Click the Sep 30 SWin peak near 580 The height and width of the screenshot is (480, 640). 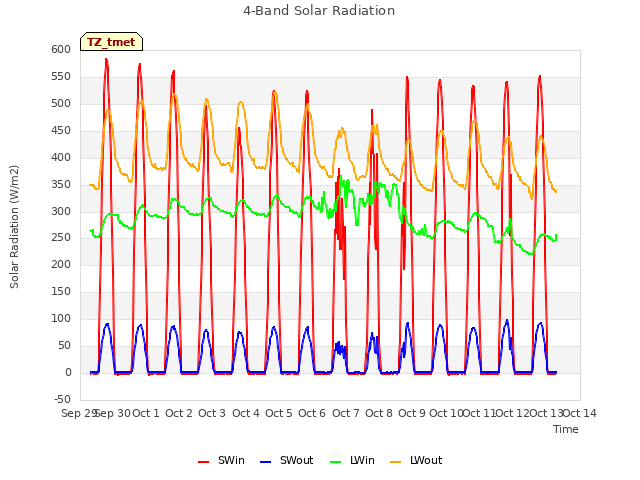(106, 60)
